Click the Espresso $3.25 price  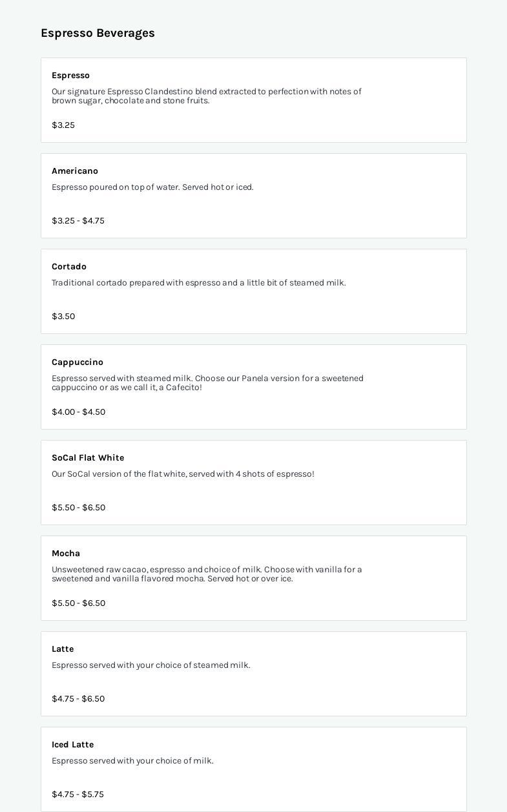click(63, 125)
